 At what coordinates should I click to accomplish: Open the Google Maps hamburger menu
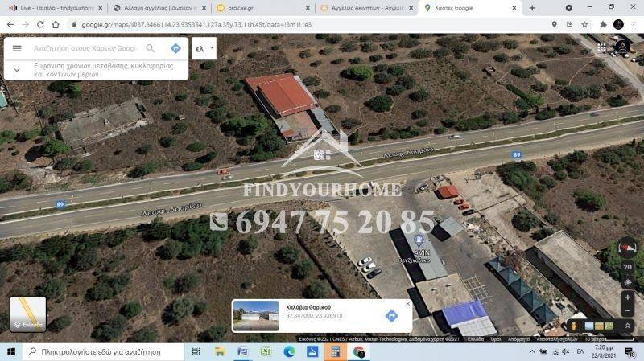(17, 48)
